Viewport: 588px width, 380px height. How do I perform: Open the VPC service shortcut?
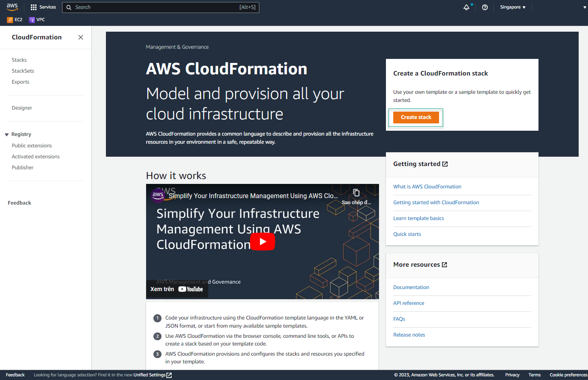pyautogui.click(x=37, y=19)
